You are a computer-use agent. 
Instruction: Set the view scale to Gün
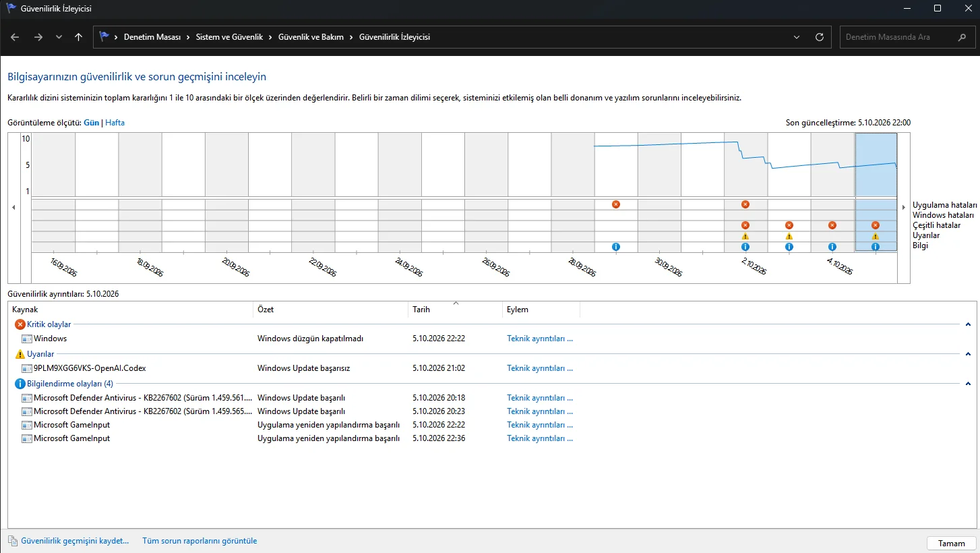click(x=92, y=123)
